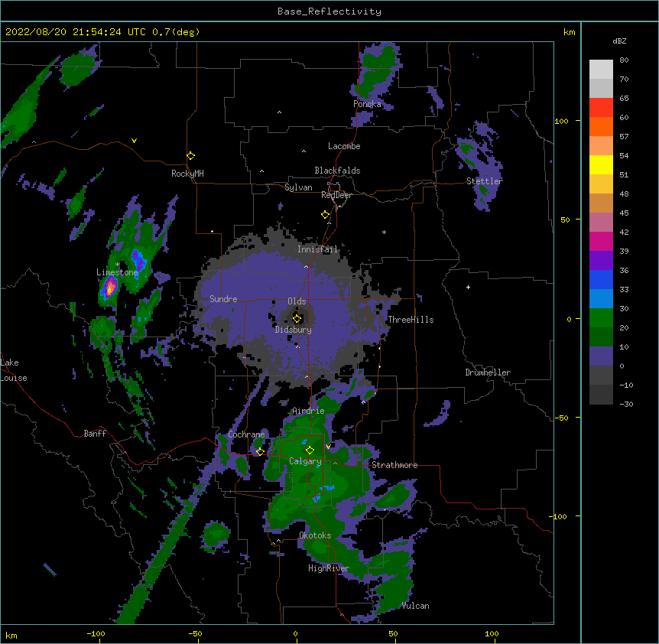Viewport: 659px width, 644px height.
Task: Click the Lake Louise label
Action: coord(14,370)
